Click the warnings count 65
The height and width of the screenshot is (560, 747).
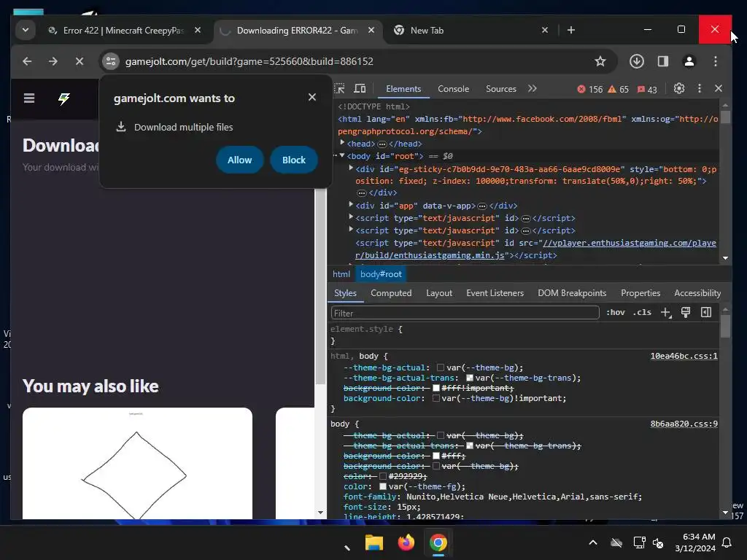click(x=619, y=90)
